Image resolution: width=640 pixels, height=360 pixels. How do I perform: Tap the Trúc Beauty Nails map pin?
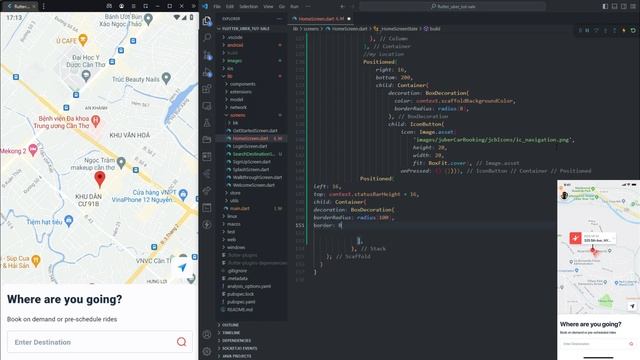pyautogui.click(x=166, y=78)
